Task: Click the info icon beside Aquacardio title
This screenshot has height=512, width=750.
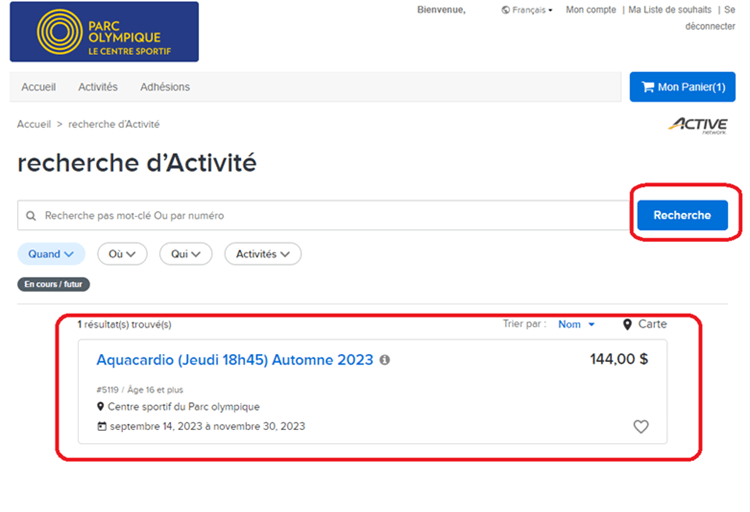Action: [385, 360]
